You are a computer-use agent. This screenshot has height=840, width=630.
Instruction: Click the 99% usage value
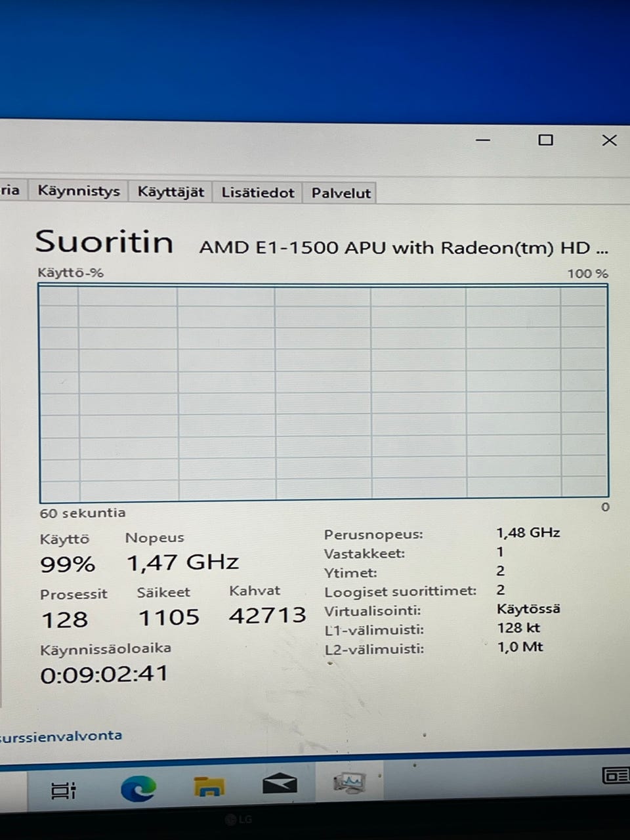tap(68, 564)
